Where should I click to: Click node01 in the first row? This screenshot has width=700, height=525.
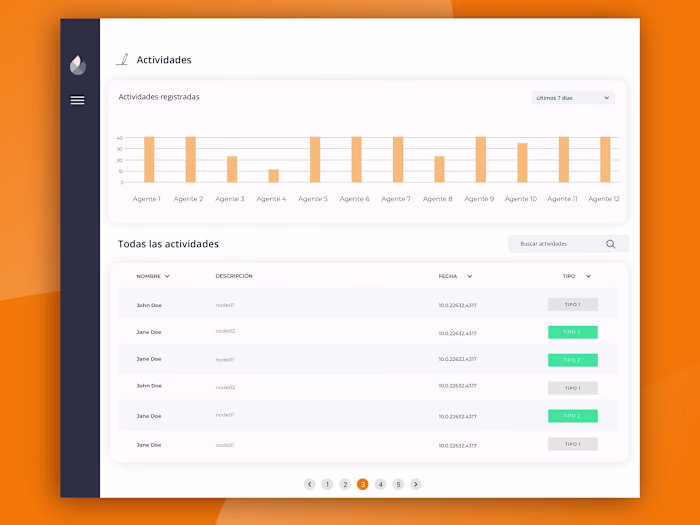225,305
